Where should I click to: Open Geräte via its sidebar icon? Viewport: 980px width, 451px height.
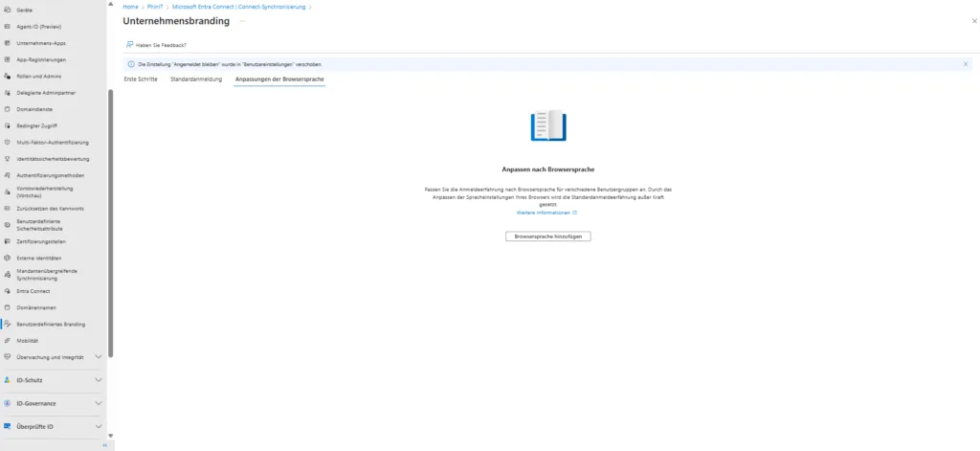tap(7, 9)
